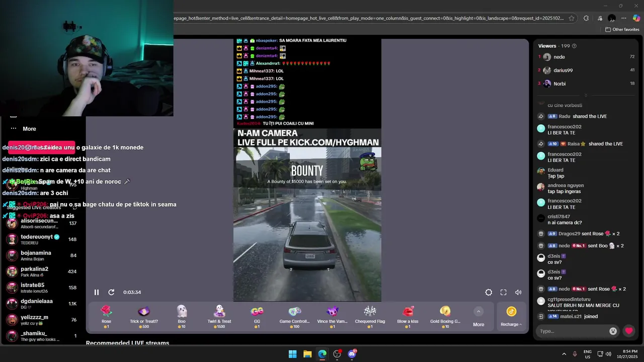The height and width of the screenshot is (362, 644).
Task: Open alisoriisecun... suggested LIVE creator
Action: tap(42, 223)
